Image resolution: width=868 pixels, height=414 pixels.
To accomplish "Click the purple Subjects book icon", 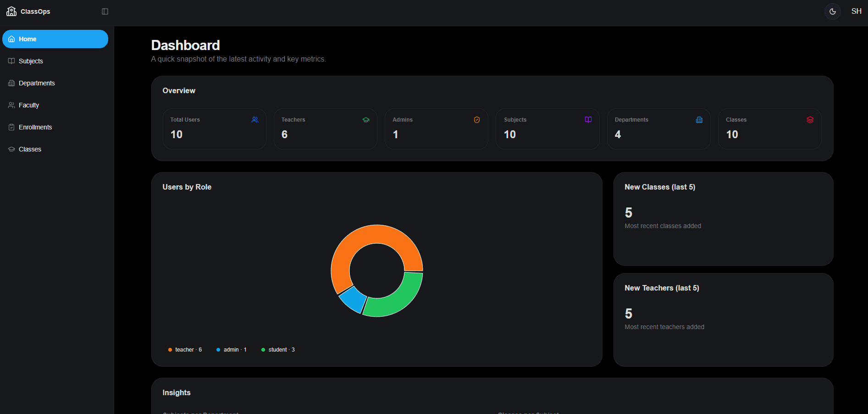I will (588, 120).
